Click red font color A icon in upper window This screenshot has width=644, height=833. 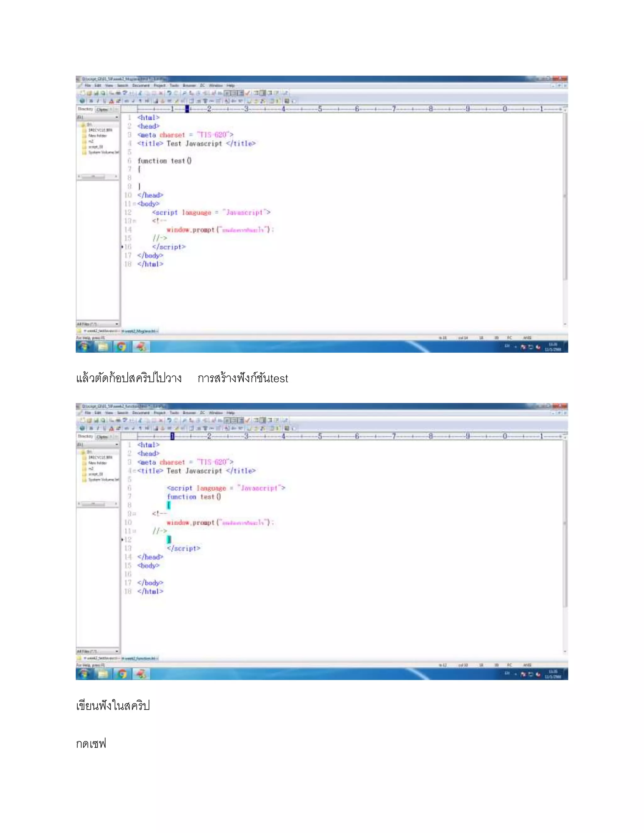(111, 101)
